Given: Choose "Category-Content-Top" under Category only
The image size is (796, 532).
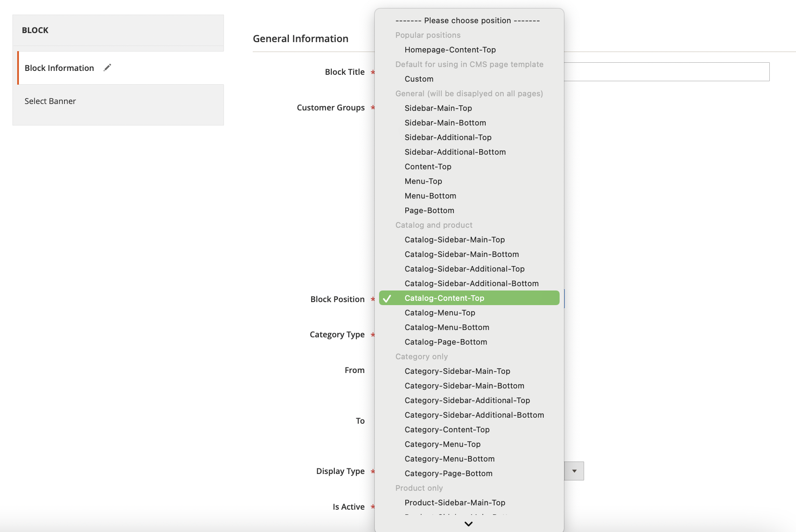Looking at the screenshot, I should tap(447, 429).
